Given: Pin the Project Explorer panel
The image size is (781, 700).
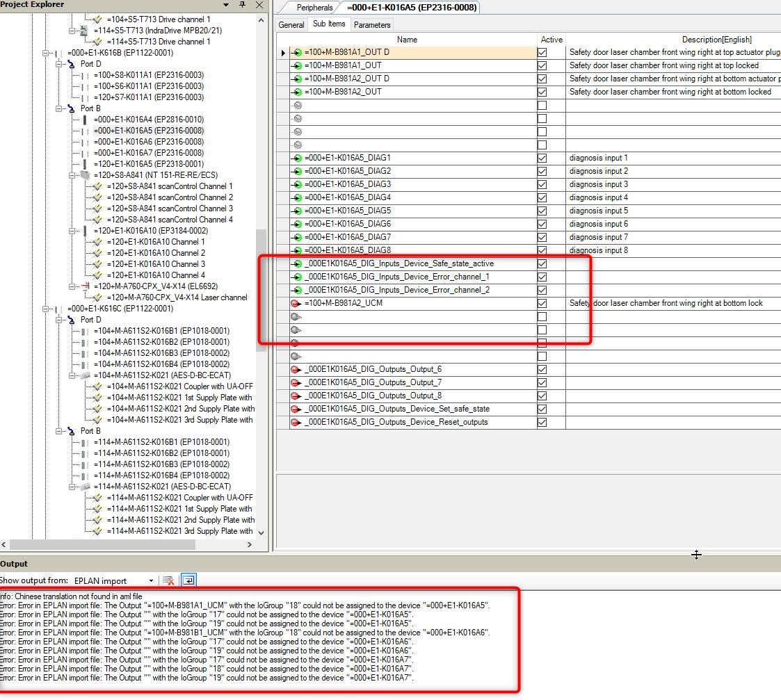Looking at the screenshot, I should [242, 5].
